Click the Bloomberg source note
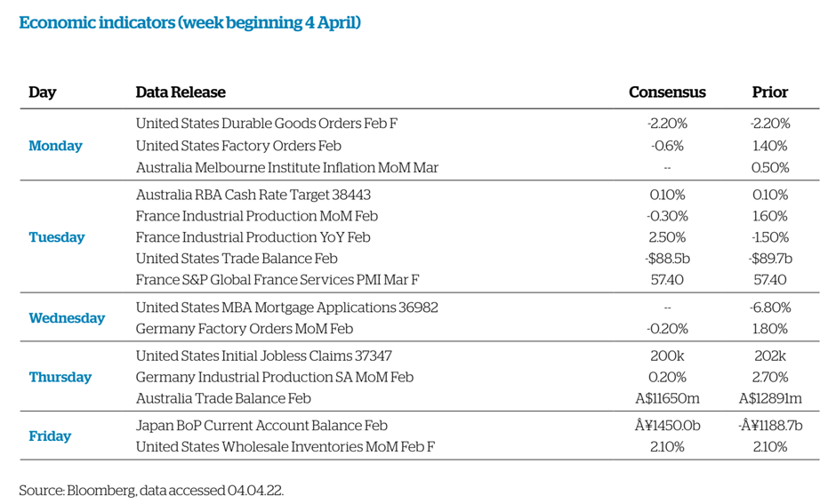This screenshot has height=504, width=836. [151, 491]
